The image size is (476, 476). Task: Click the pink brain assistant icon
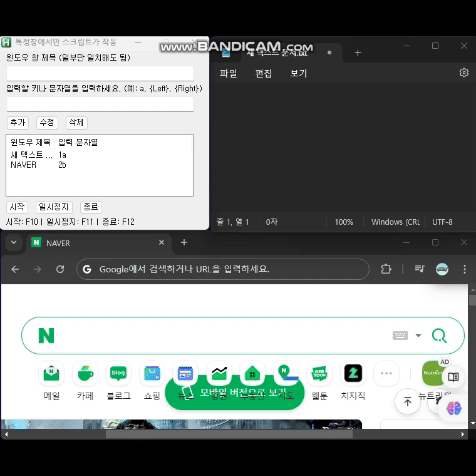pos(454,408)
